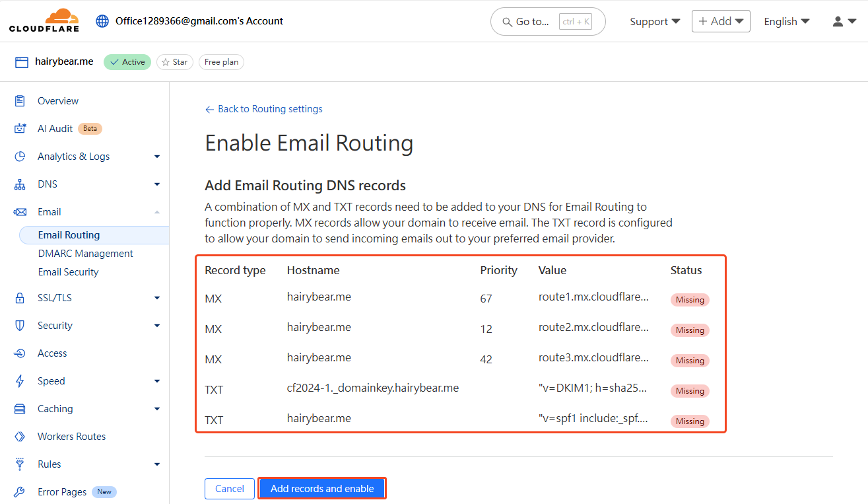This screenshot has height=504, width=868.
Task: Open the English language dropdown
Action: (786, 20)
